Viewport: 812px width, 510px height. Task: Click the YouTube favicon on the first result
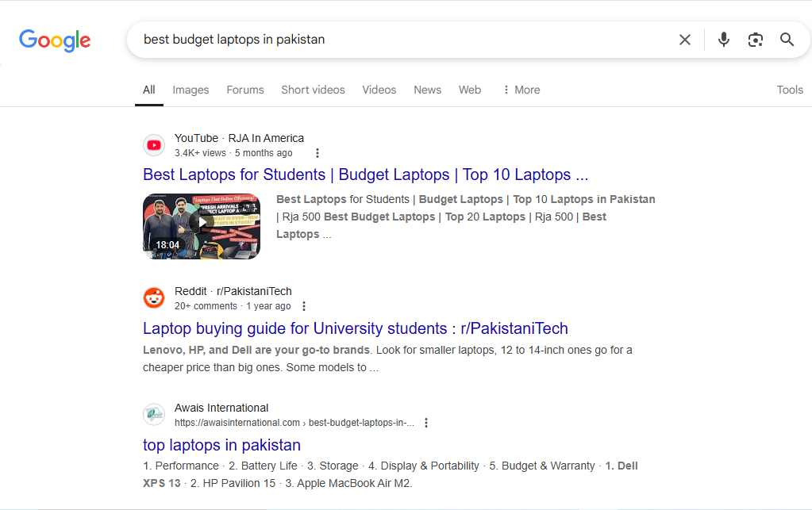(x=154, y=145)
